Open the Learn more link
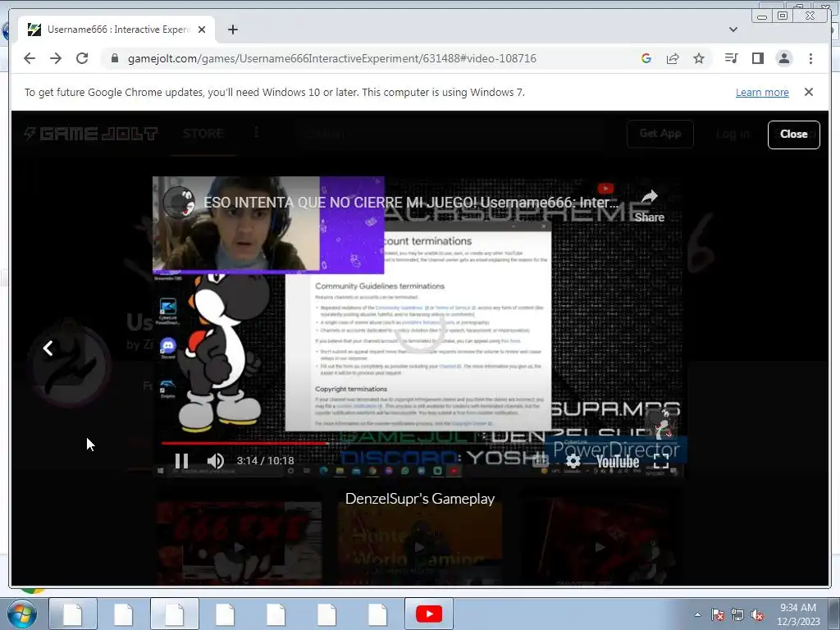This screenshot has height=630, width=840. tap(762, 92)
